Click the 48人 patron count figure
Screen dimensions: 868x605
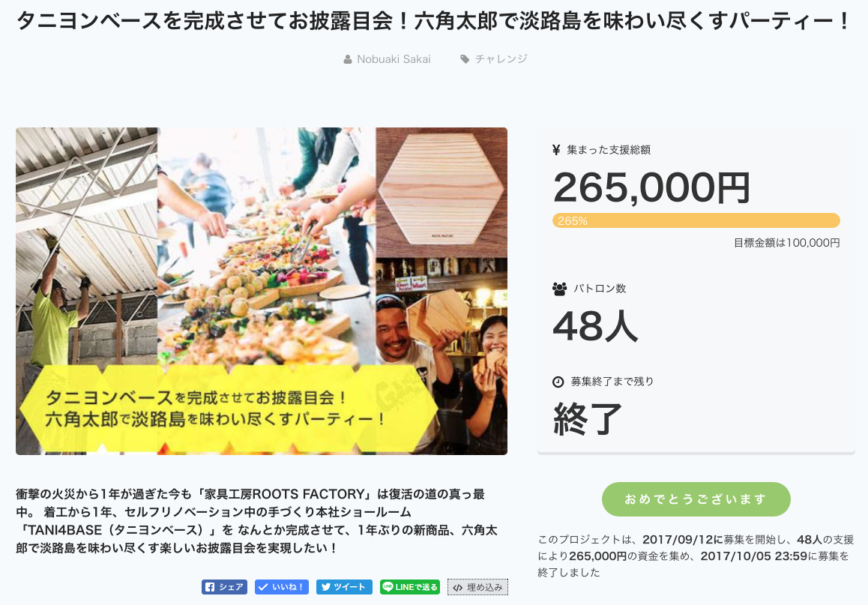coord(595,326)
